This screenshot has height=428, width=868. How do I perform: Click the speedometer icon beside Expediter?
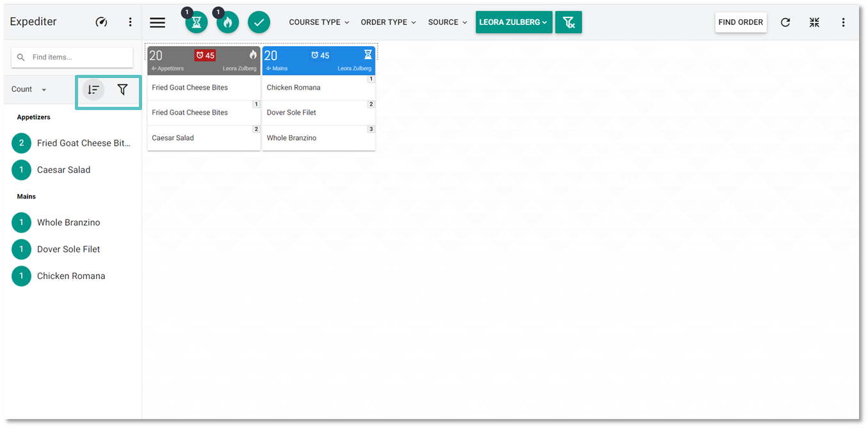coord(101,22)
